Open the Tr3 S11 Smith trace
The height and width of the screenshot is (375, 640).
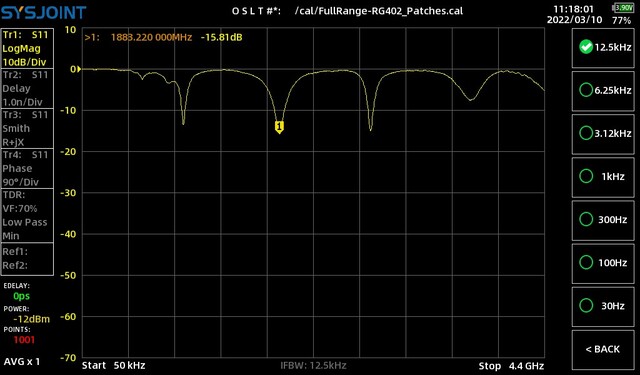click(27, 128)
